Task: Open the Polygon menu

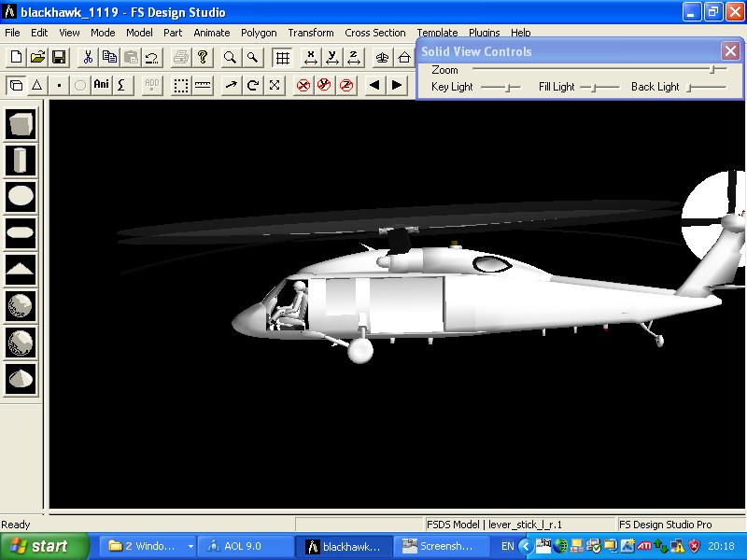Action: tap(259, 33)
